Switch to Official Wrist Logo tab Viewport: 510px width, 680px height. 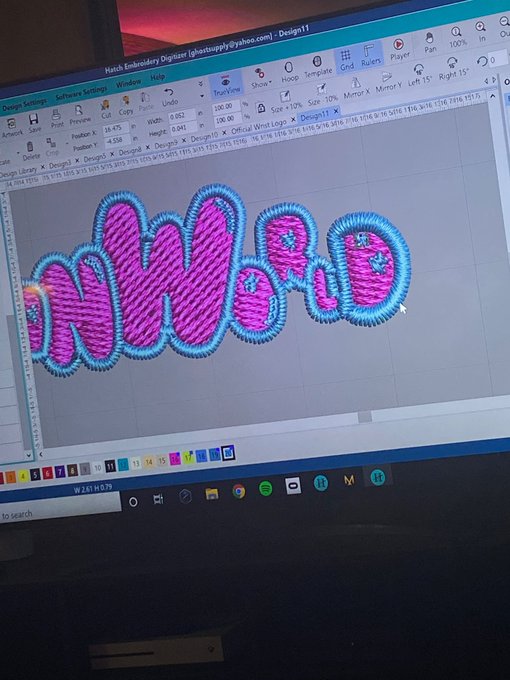pos(258,127)
